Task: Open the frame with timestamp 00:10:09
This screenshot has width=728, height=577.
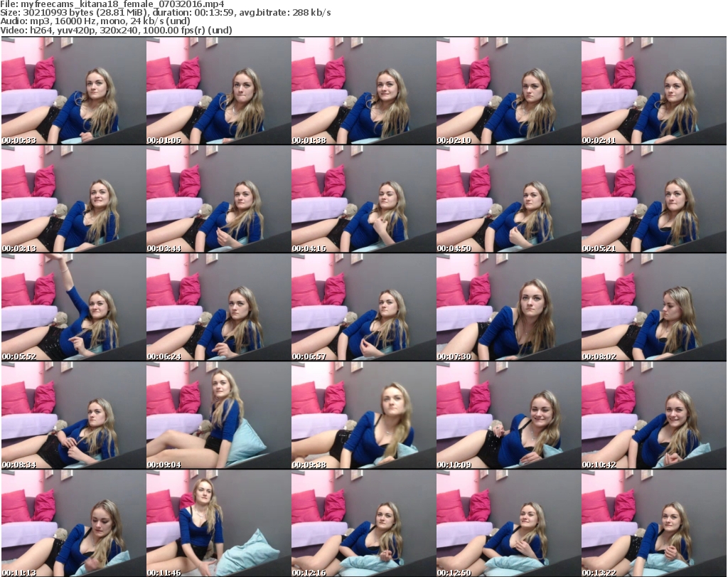Action: 508,415
